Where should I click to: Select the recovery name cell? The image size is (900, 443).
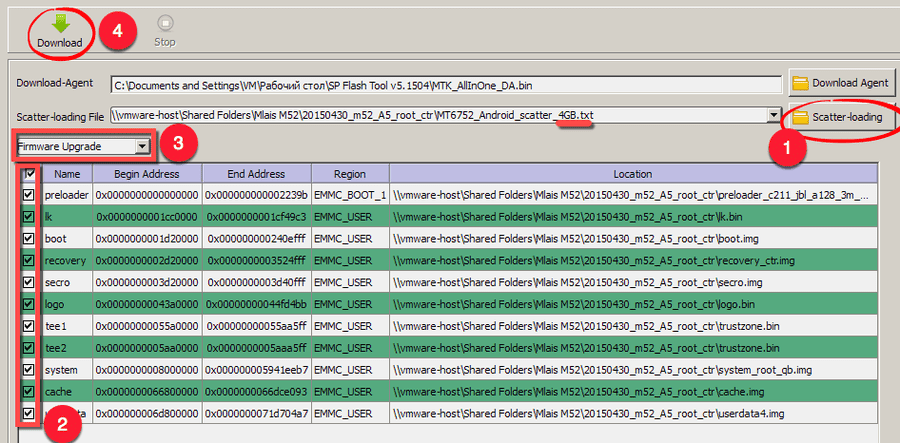click(67, 261)
